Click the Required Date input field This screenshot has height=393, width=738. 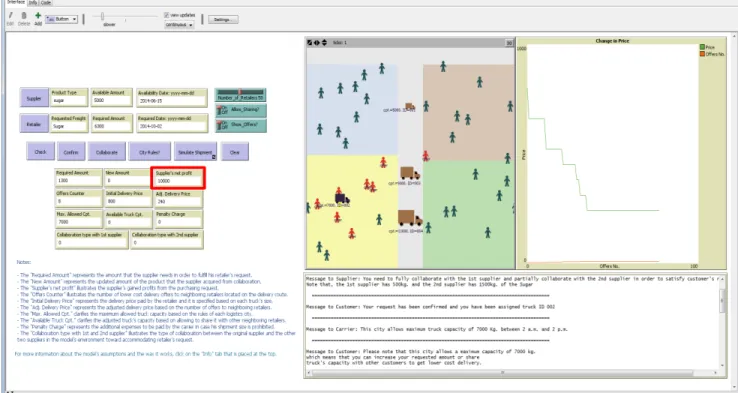[x=172, y=123]
